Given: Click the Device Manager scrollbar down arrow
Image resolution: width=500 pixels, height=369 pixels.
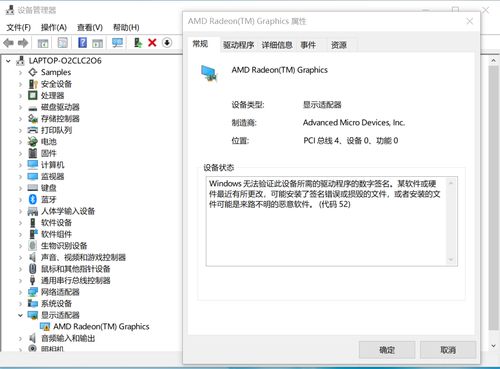Looking at the screenshot, I should [493, 346].
